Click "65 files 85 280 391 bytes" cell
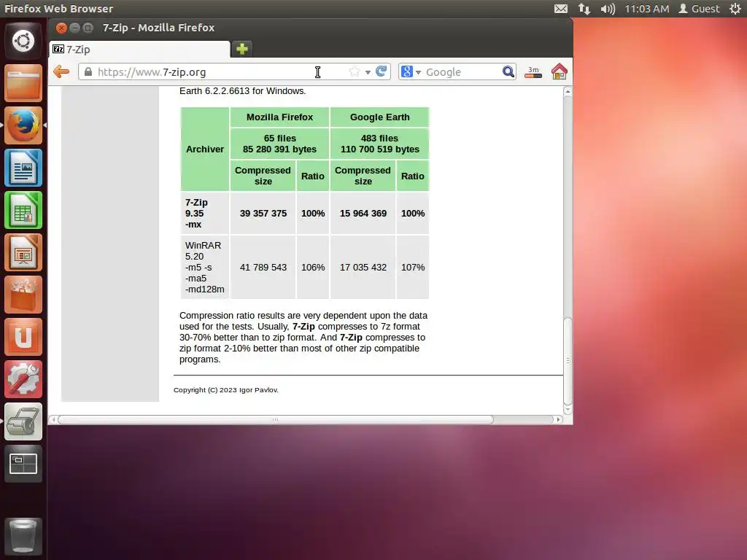747x560 pixels. (x=279, y=144)
